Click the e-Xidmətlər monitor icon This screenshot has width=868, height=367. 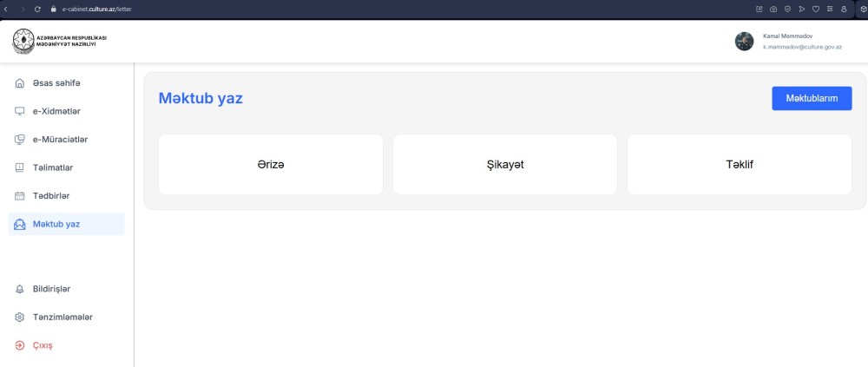pos(19,111)
